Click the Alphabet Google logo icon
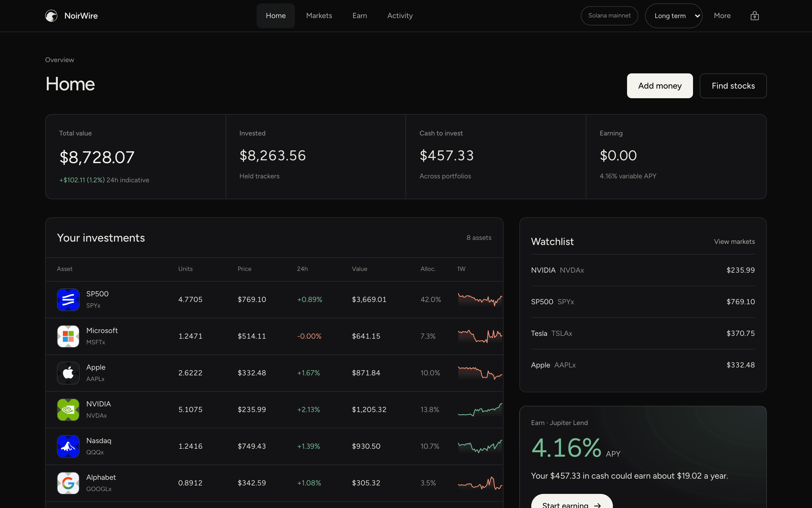 click(x=68, y=483)
